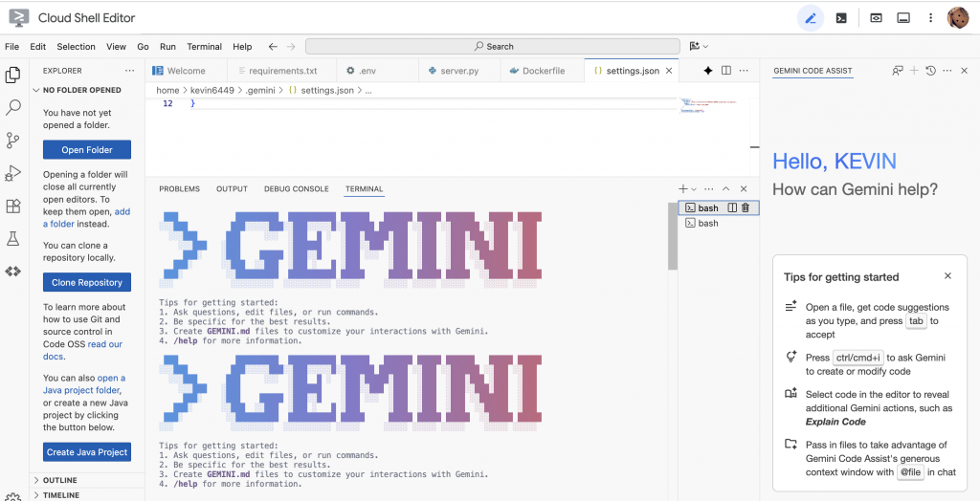
Task: Start a new Gemini chat with plus
Action: [914, 71]
